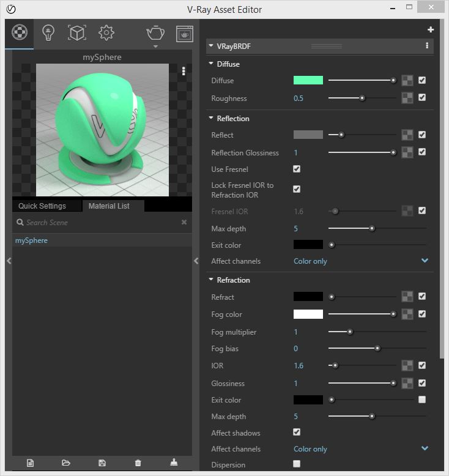Clear search with the X icon
Viewport: 449px width, 476px height.
[184, 222]
